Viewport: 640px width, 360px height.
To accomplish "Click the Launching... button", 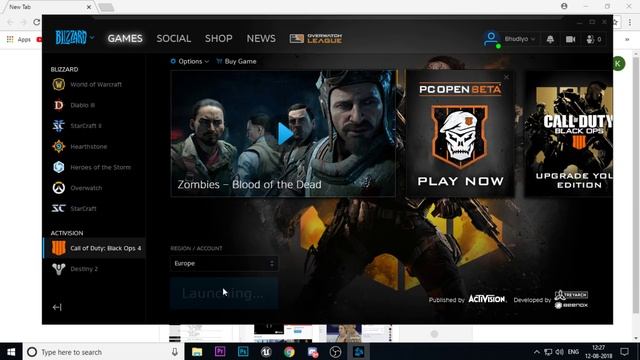I will tap(224, 293).
